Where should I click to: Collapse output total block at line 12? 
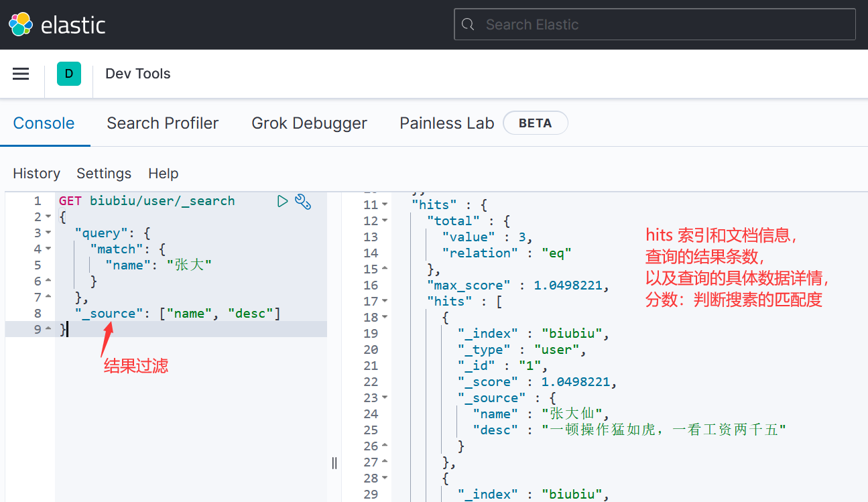385,221
